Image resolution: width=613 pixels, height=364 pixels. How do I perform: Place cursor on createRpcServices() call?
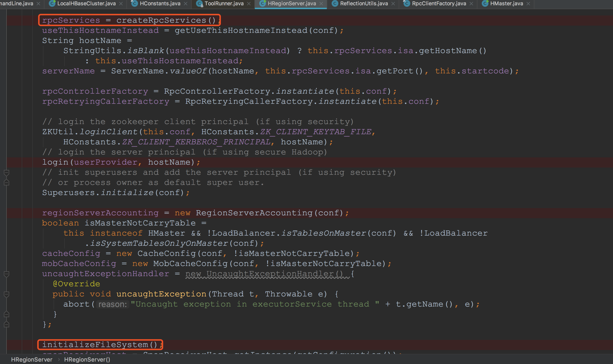click(166, 20)
